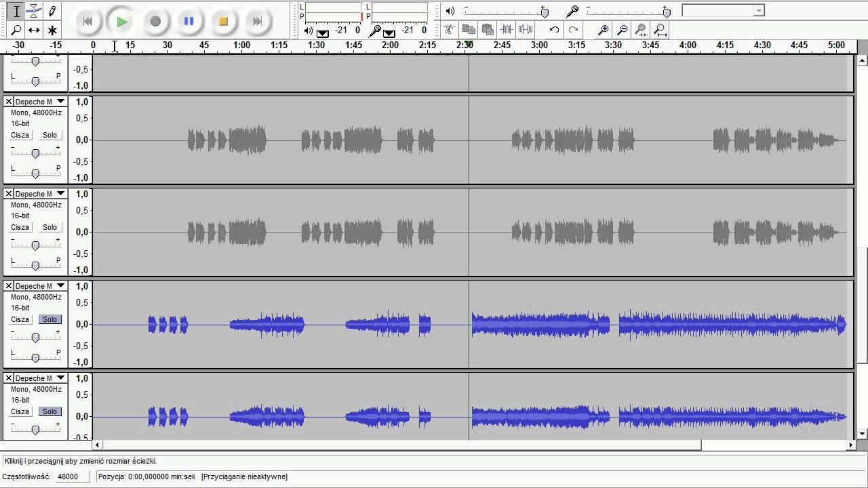Click the microphone icon in mixer toolbar
868x488 pixels.
tap(572, 11)
